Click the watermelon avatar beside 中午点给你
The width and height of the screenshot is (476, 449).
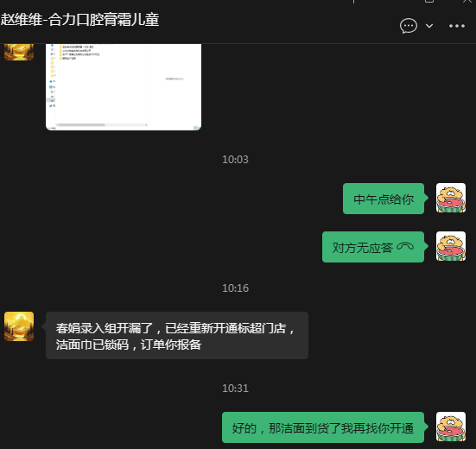[x=451, y=198]
